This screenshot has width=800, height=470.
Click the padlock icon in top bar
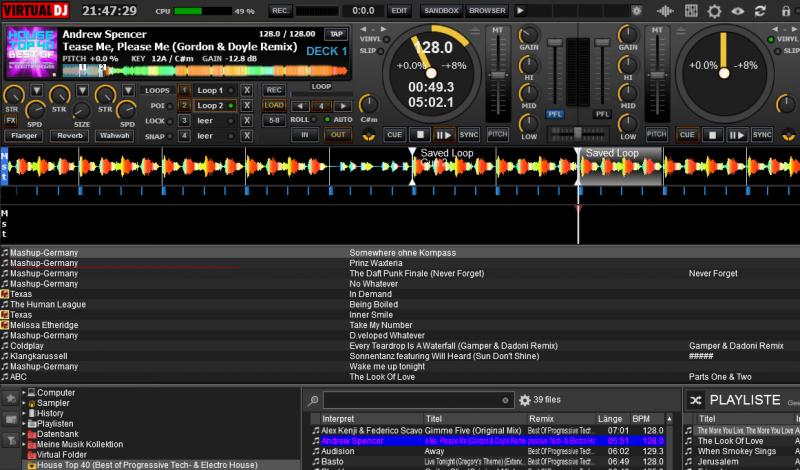pos(786,11)
